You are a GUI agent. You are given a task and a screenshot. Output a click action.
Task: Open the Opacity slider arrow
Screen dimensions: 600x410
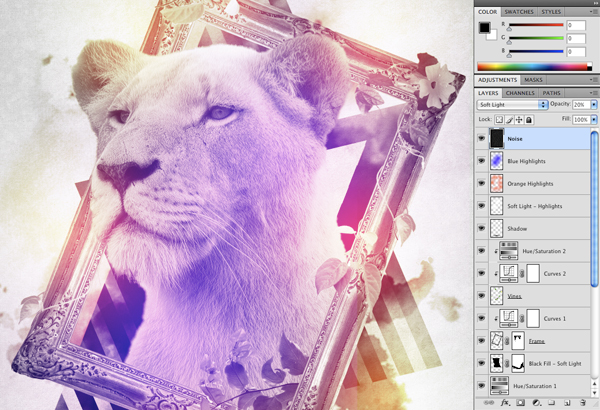(x=594, y=105)
